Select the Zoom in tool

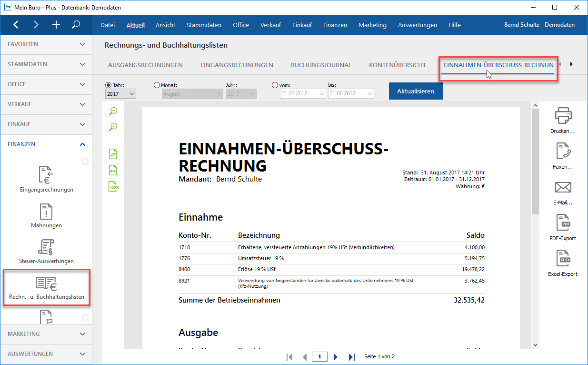[113, 127]
